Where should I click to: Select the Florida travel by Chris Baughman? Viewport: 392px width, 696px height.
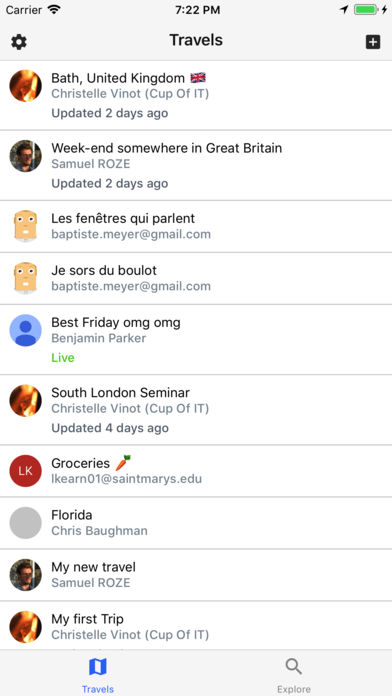click(x=196, y=523)
